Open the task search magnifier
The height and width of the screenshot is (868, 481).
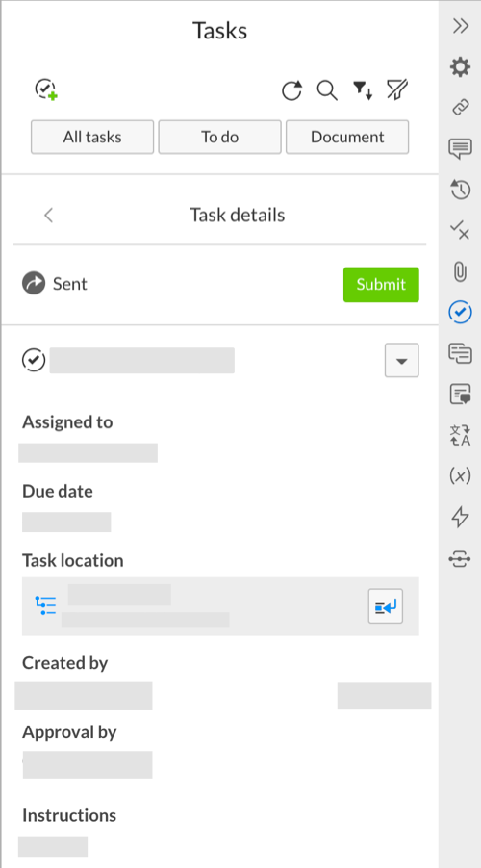(x=327, y=90)
